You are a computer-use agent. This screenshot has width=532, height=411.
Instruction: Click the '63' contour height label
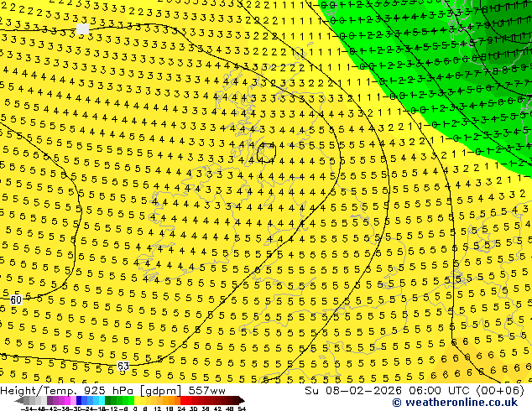[x=123, y=366]
